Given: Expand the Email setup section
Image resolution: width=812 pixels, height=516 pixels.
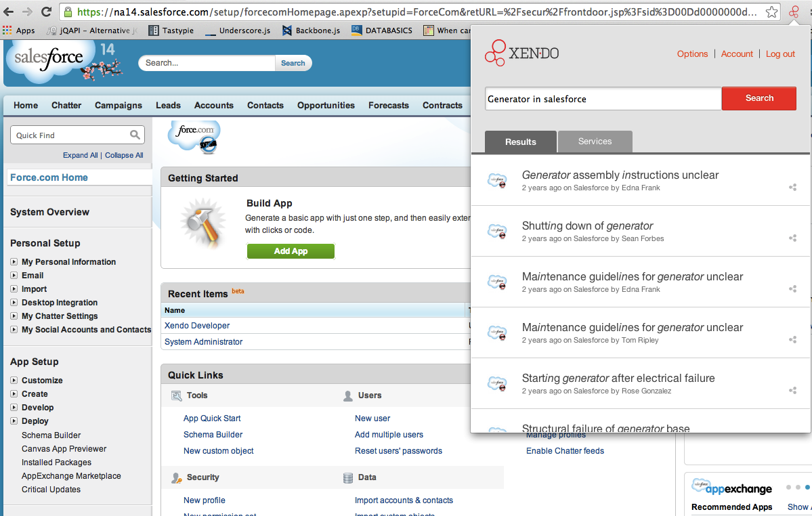Looking at the screenshot, I should [x=14, y=276].
